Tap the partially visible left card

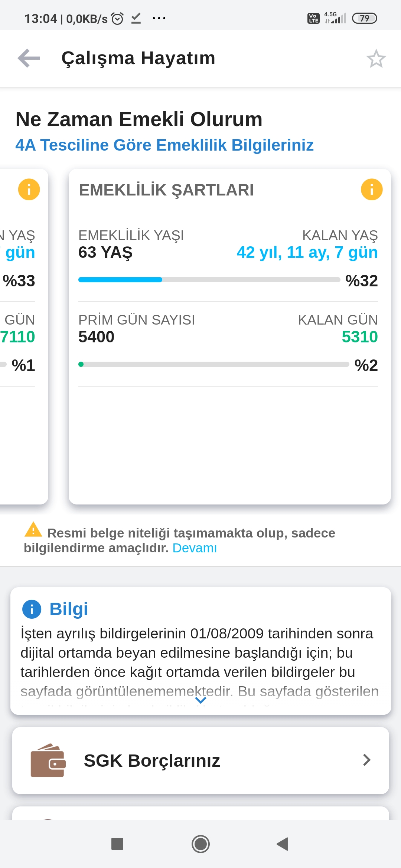24,336
